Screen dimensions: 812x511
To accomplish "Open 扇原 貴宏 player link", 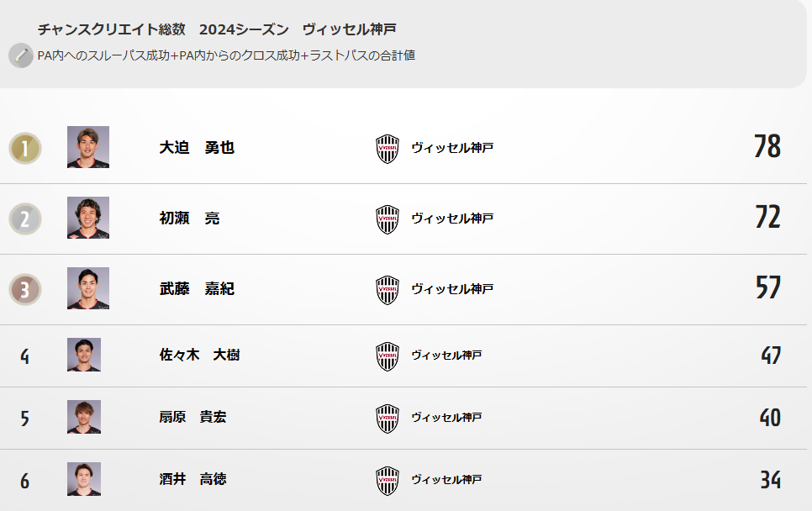I will 192,417.
